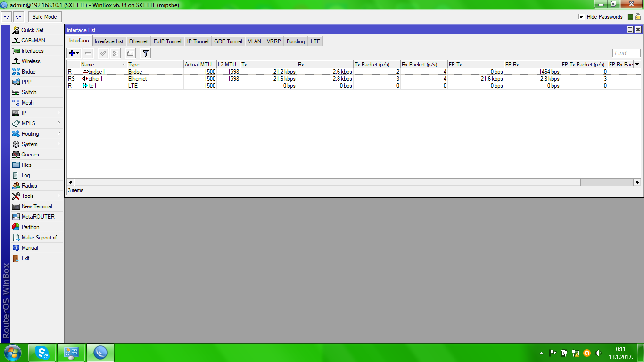Viewport: 644px width, 362px height.
Task: Switch to the Interface List tab
Action: (109, 41)
